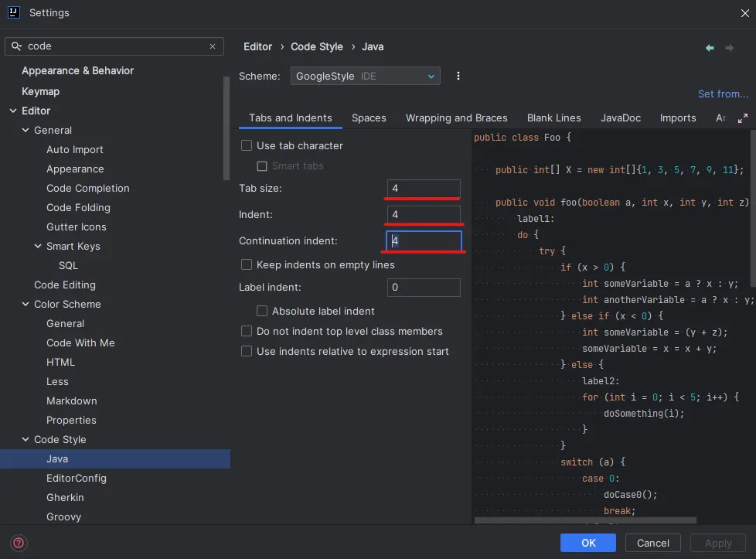Open the scheme actions three-dot menu
The width and height of the screenshot is (756, 559).
[x=458, y=76]
